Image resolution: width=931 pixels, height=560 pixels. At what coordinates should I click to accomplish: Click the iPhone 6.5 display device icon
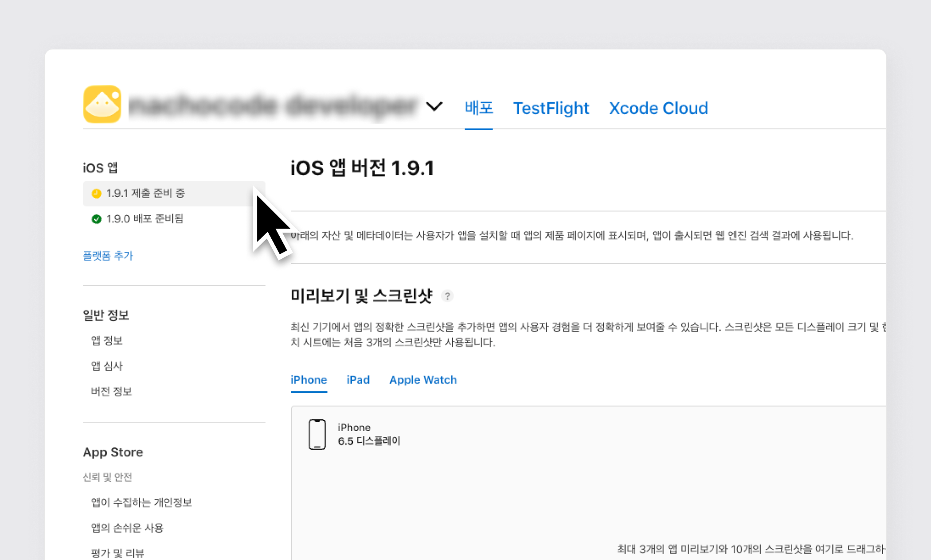[x=317, y=434]
